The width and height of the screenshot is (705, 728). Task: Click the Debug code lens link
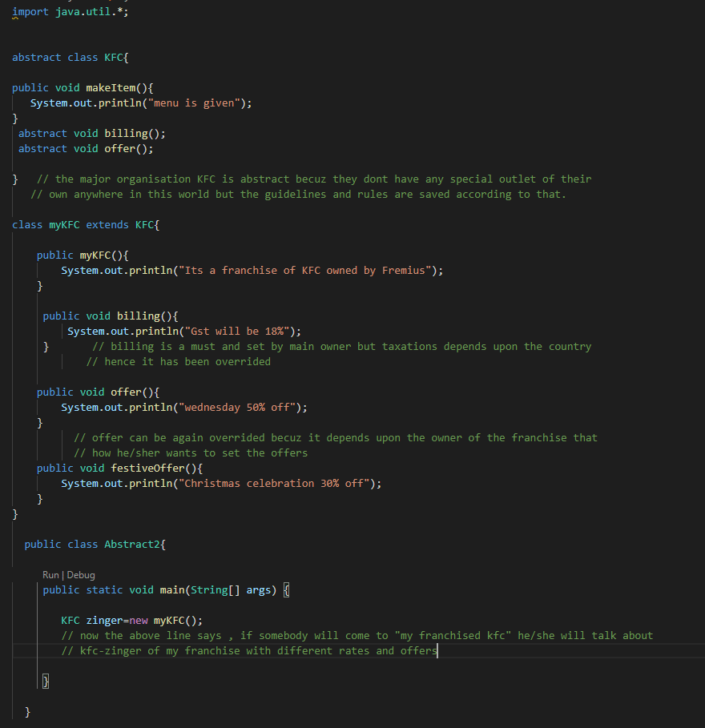81,575
